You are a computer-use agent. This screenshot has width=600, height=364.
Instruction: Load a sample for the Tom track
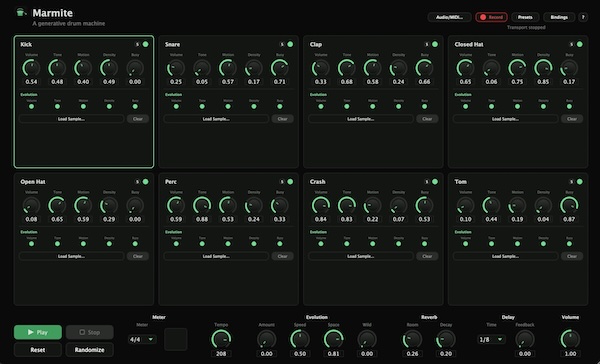(505, 256)
